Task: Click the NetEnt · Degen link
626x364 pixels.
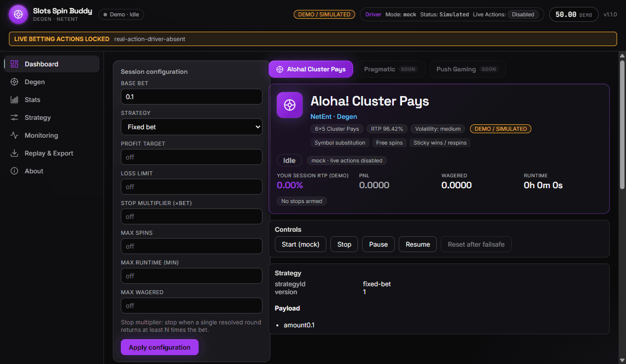Action: pos(334,116)
